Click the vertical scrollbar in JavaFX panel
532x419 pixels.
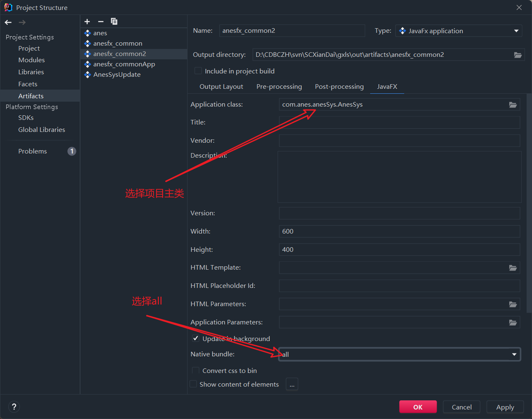pos(529,203)
